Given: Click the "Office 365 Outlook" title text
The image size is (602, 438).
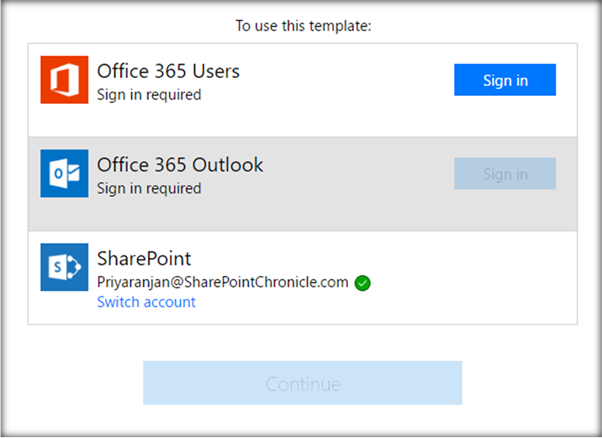Looking at the screenshot, I should tap(180, 164).
